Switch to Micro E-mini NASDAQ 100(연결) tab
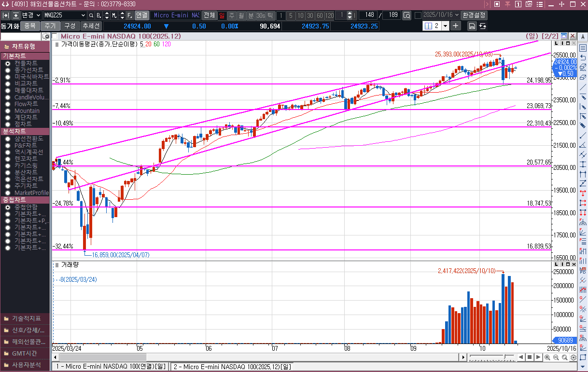Viewport: 588px width, 372px height. pyautogui.click(x=111, y=367)
